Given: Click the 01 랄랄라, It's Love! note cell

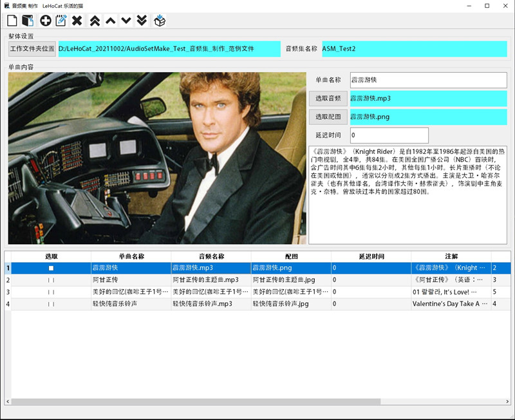Looking at the screenshot, I should [451, 292].
